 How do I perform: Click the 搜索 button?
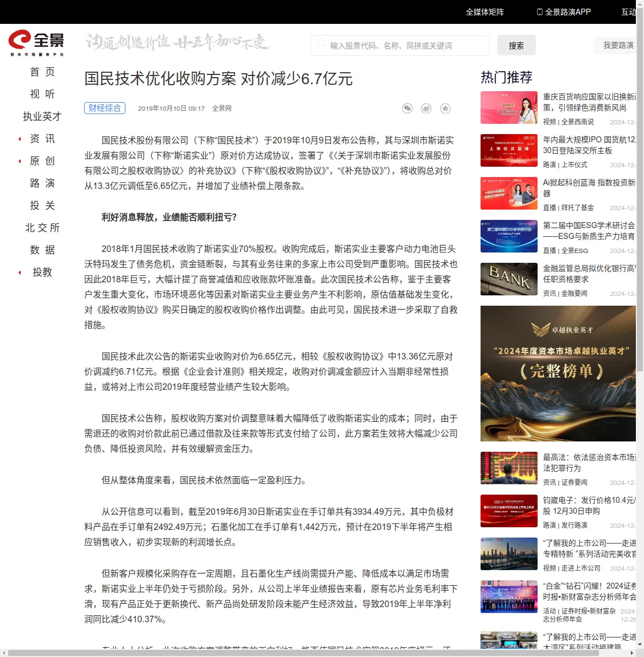click(516, 46)
